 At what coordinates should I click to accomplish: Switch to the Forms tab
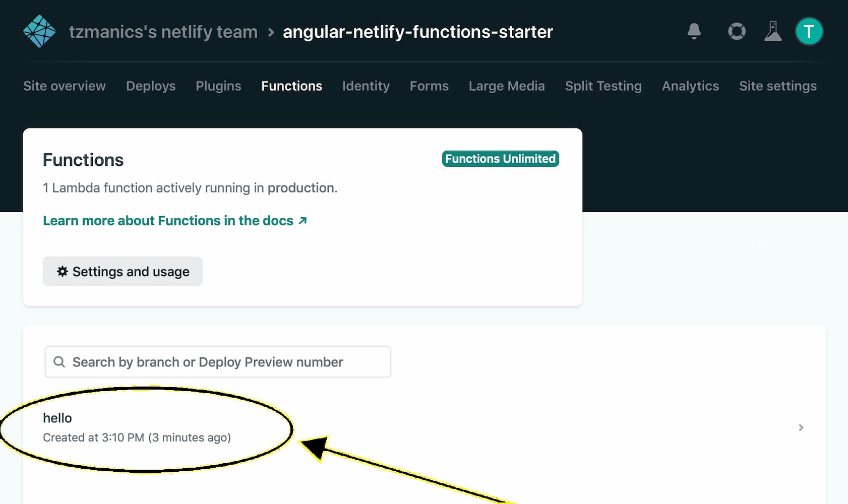click(x=429, y=86)
